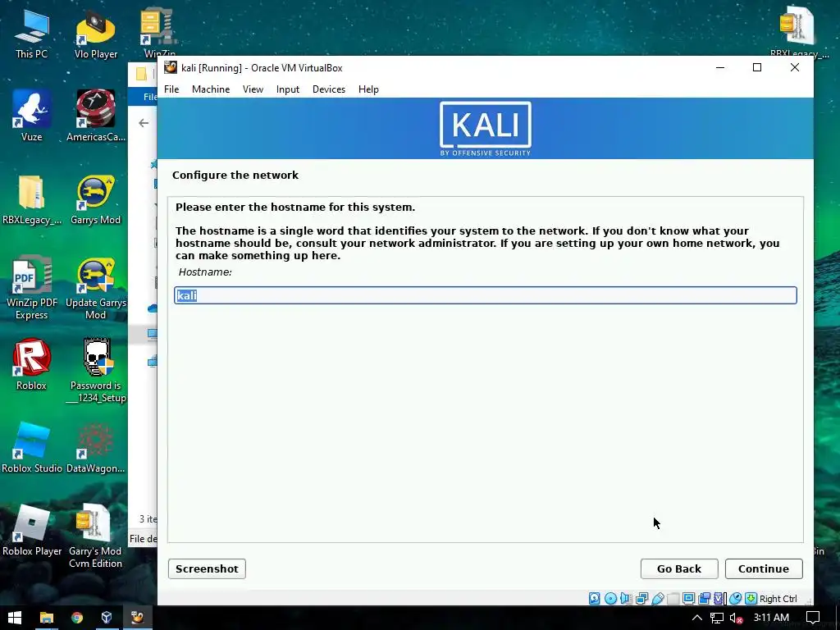Click the Go Back button
The width and height of the screenshot is (840, 630).
click(x=678, y=569)
